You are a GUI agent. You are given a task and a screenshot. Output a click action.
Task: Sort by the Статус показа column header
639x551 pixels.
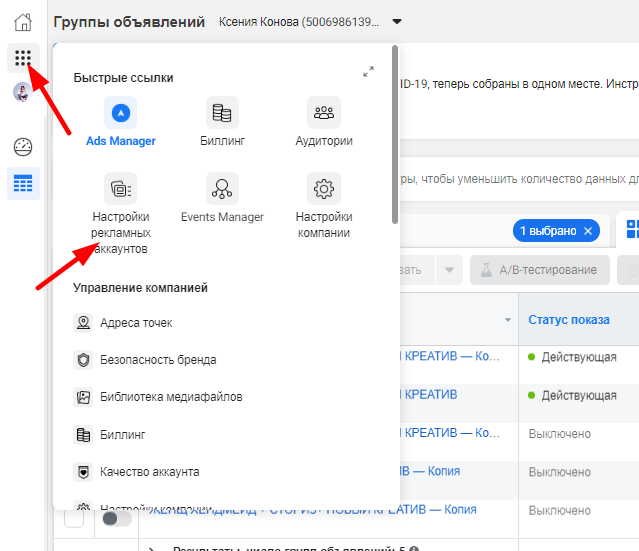[569, 320]
